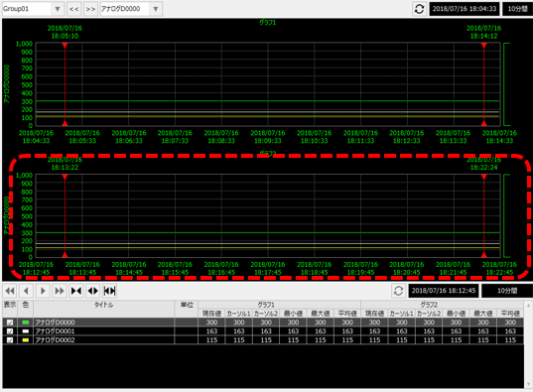Grab graph 1 left cursor top marker
The width and height of the screenshot is (533, 392).
pyautogui.click(x=65, y=46)
